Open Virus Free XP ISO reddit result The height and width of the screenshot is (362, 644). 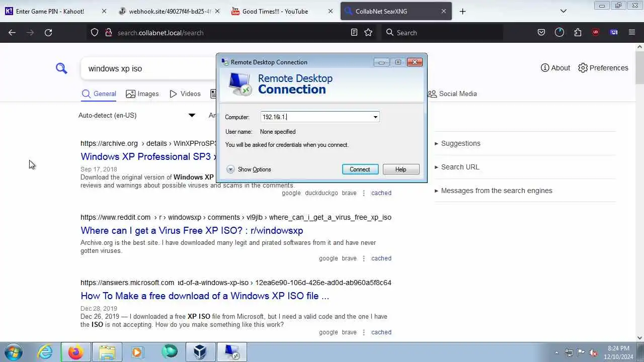coord(192,230)
